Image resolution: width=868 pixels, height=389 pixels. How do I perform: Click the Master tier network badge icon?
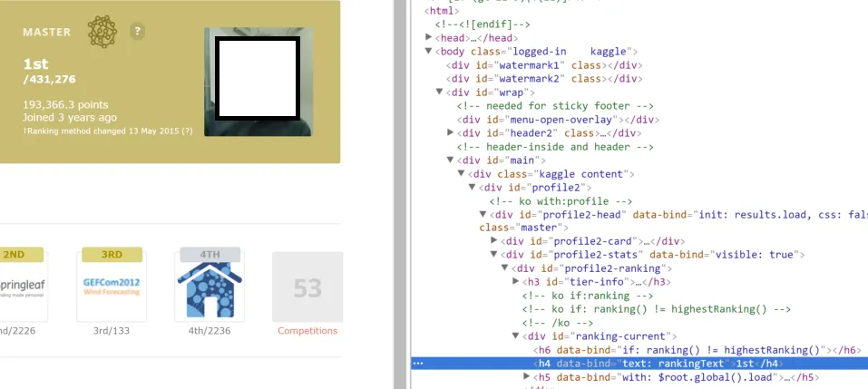point(102,32)
